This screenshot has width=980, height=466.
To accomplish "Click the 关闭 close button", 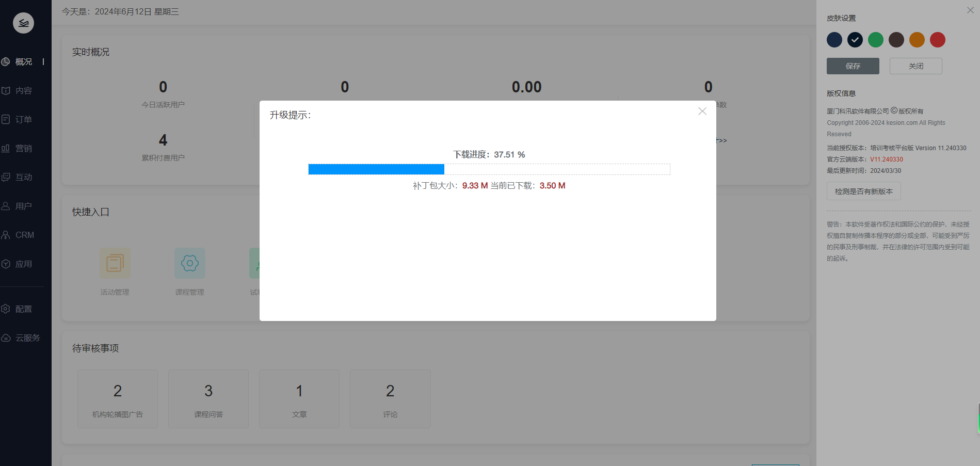I will tap(916, 66).
